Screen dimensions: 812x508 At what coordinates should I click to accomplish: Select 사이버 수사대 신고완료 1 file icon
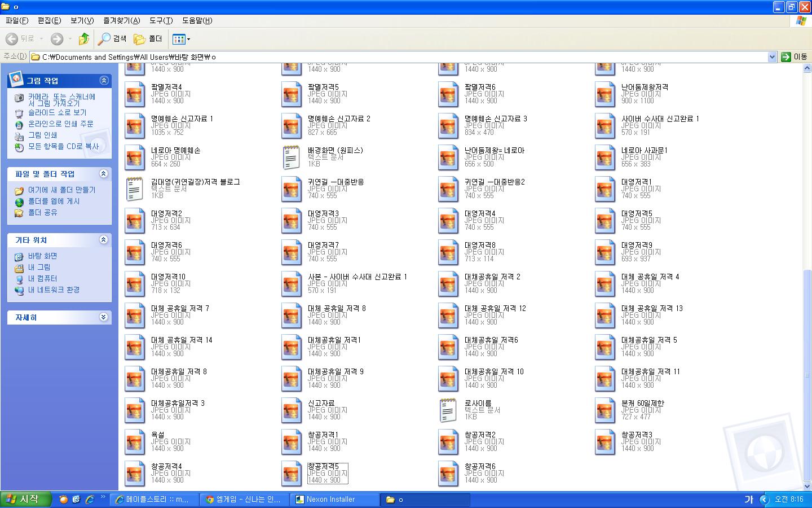click(605, 126)
